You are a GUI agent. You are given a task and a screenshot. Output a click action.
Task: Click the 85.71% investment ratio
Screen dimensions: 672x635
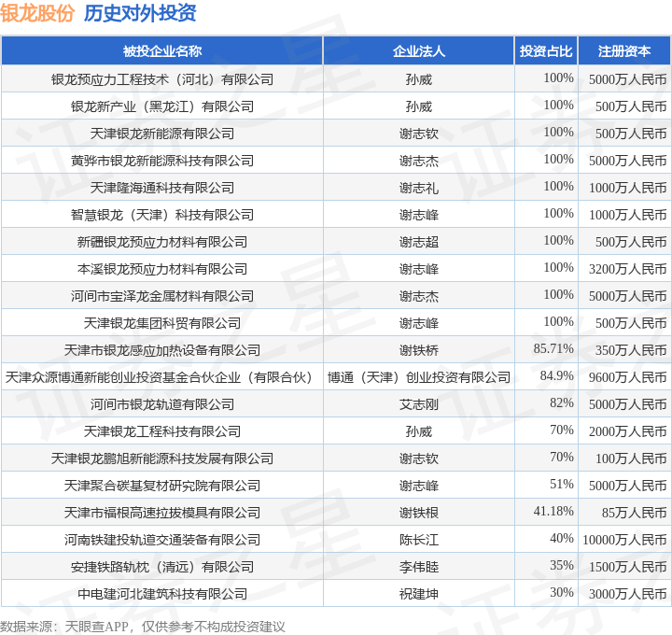click(553, 348)
